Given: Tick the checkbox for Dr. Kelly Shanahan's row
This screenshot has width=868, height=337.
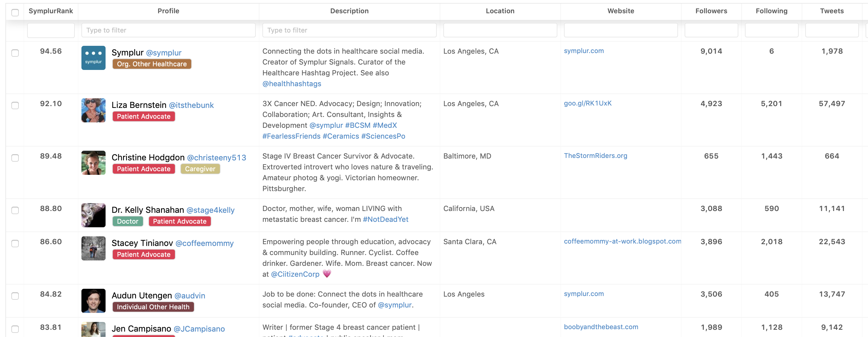Looking at the screenshot, I should coord(15,211).
